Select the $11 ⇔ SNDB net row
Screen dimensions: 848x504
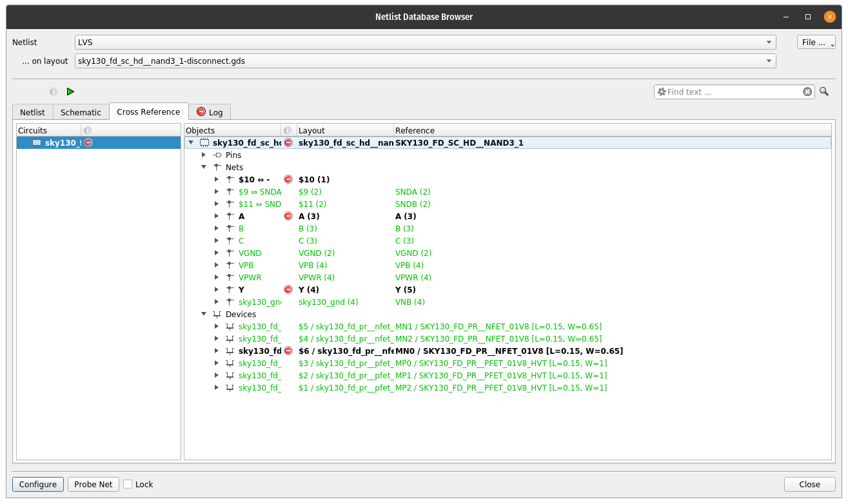point(508,204)
